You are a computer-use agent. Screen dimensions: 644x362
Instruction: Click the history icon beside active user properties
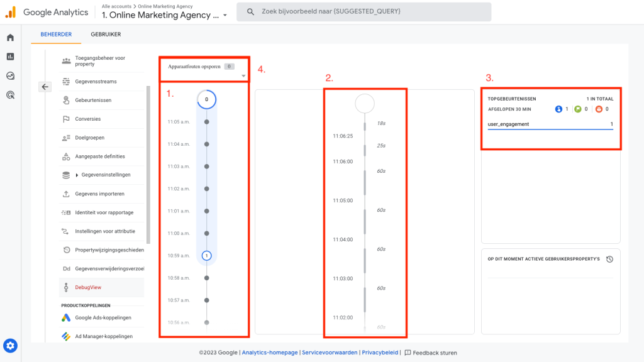[x=609, y=259]
